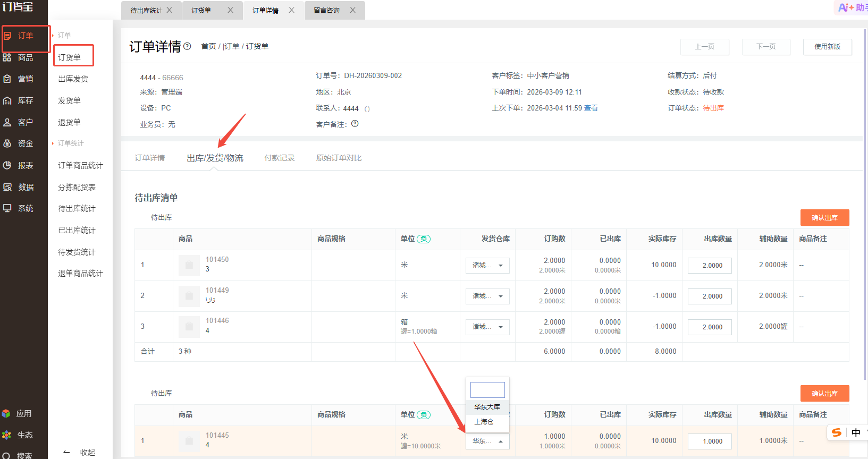Click the help icon beside 订单详情 title
The width and height of the screenshot is (868, 459).
(187, 46)
